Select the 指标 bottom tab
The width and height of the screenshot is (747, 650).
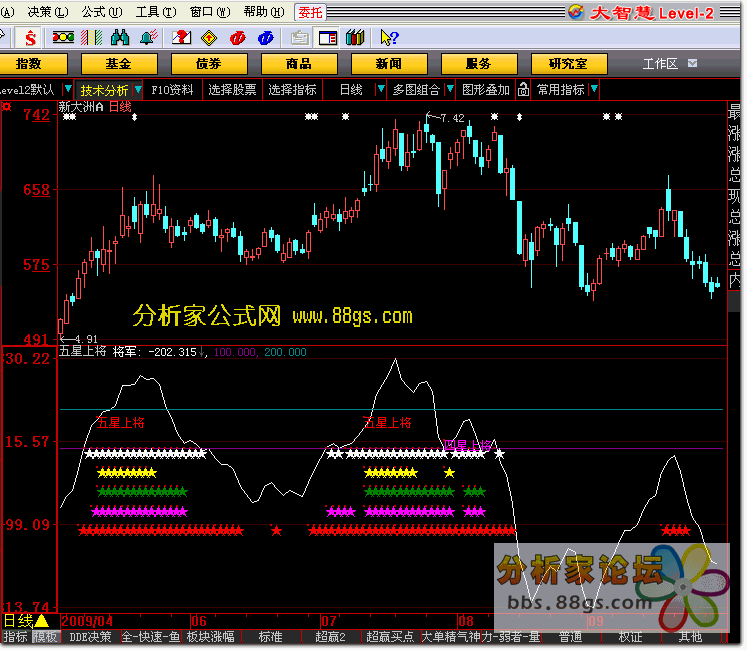pos(15,637)
